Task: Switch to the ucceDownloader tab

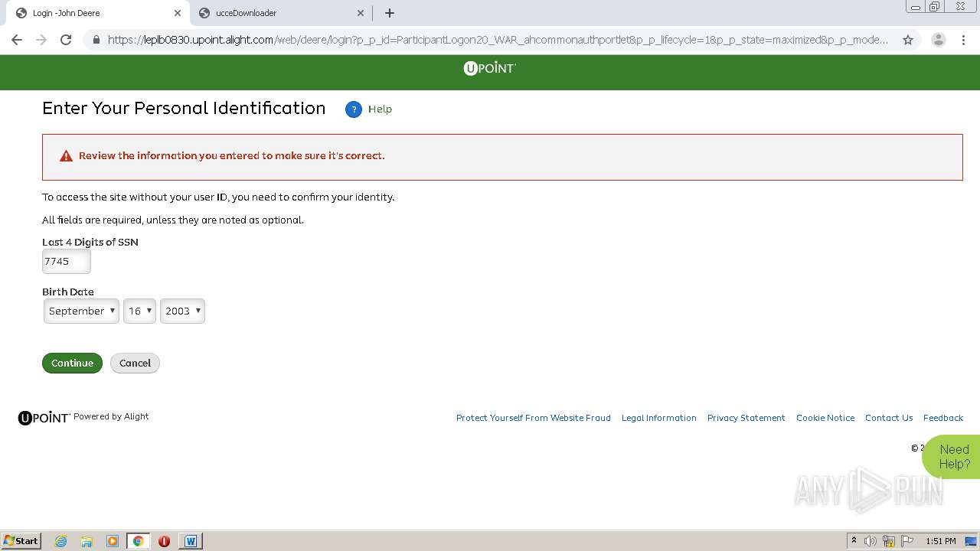Action: (281, 13)
